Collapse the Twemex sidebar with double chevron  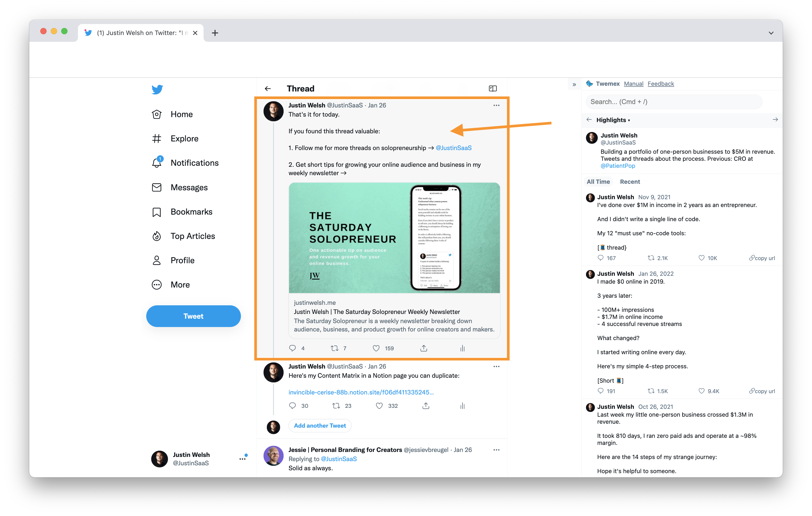pyautogui.click(x=574, y=84)
